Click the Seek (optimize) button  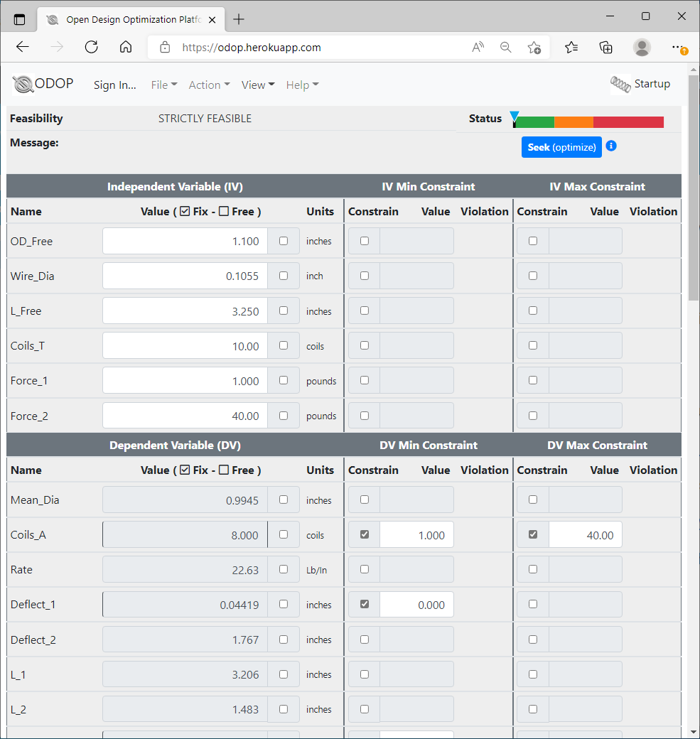[x=561, y=146]
